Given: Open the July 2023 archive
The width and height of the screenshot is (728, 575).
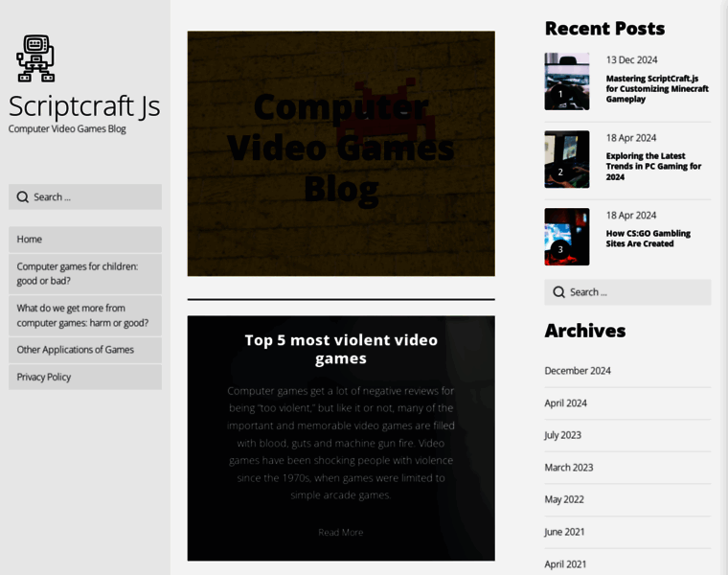Looking at the screenshot, I should [x=562, y=435].
